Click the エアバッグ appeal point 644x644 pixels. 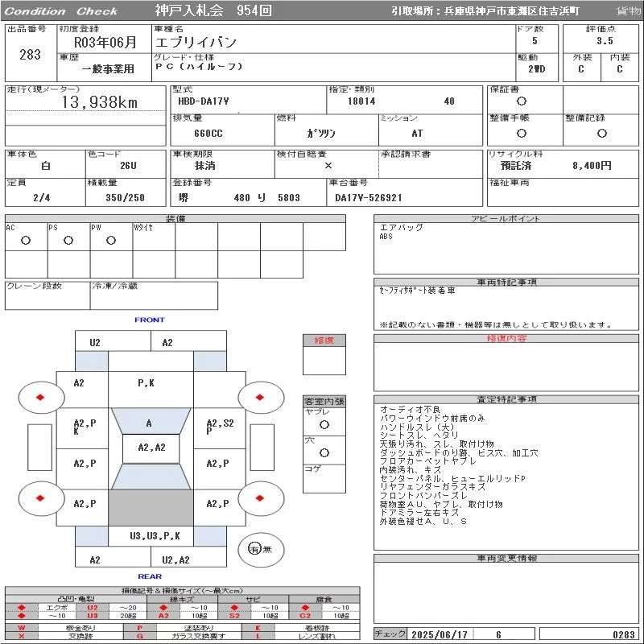click(x=401, y=227)
